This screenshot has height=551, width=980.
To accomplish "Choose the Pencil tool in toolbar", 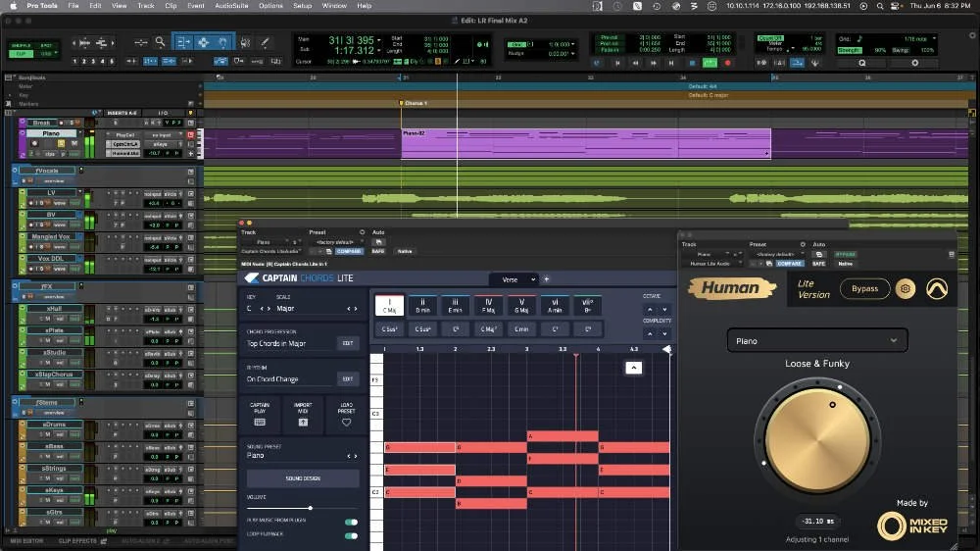I will (x=265, y=42).
